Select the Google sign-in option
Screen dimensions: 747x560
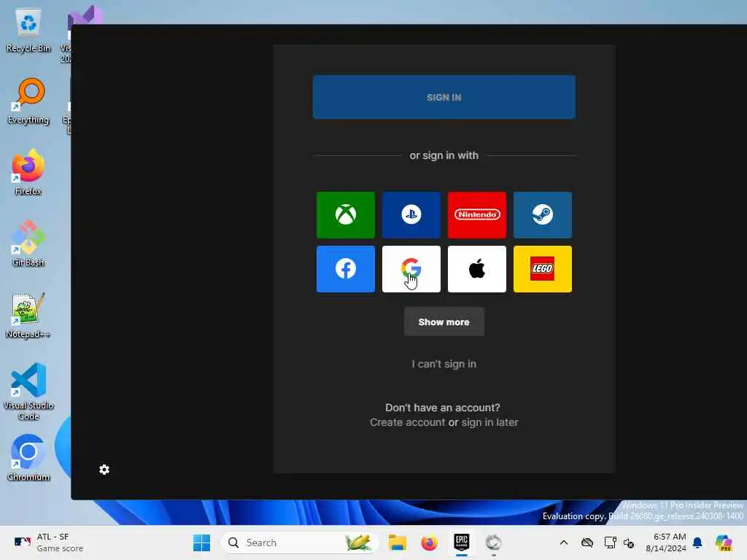411,269
